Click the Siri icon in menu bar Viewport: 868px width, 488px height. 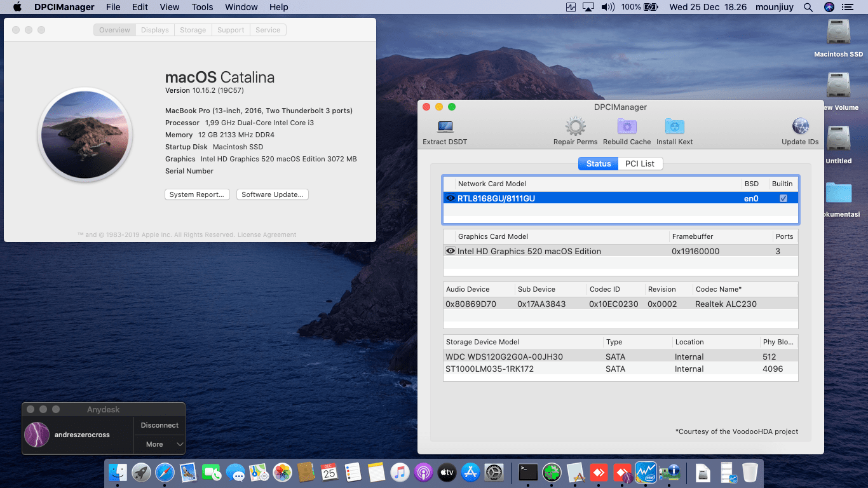click(x=829, y=7)
